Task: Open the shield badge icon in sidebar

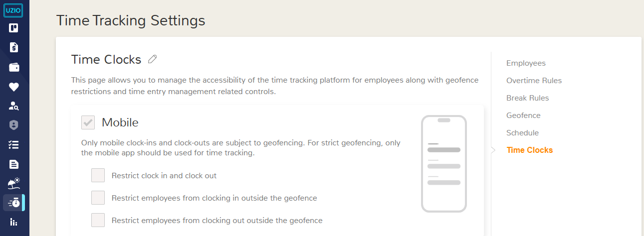Action: coord(14,125)
